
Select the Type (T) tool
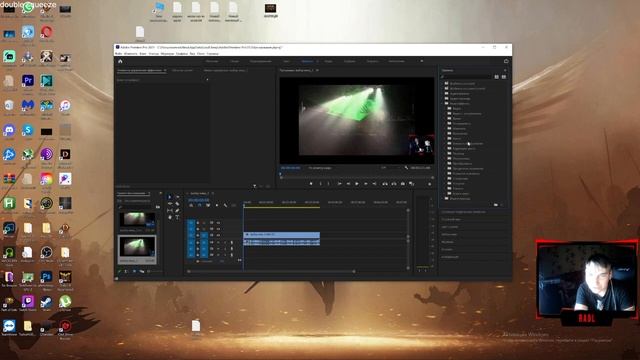tap(177, 218)
